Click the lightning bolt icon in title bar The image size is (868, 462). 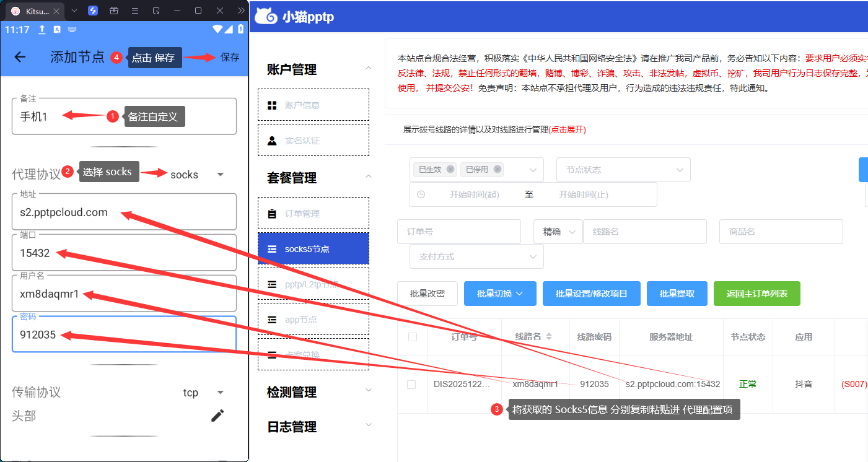(93, 11)
